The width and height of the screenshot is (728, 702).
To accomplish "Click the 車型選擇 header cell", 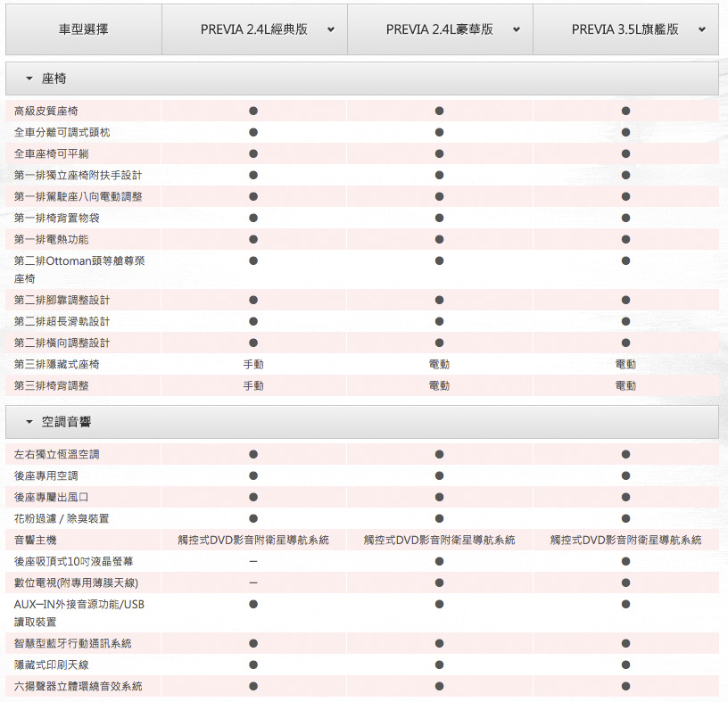I will pos(83,29).
